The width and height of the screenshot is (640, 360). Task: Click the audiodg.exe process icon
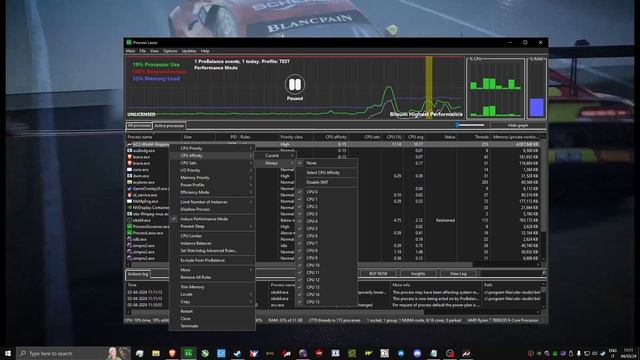pos(129,151)
